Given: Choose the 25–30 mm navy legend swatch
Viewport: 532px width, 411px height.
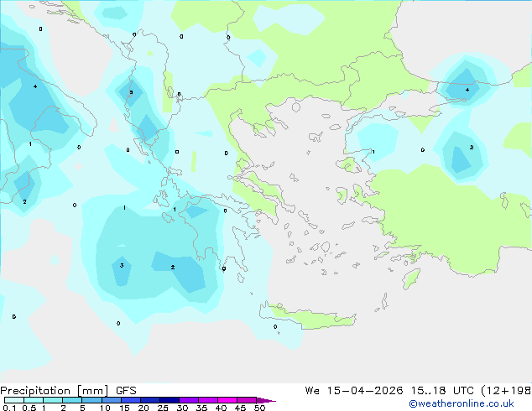Looking at the screenshot, I should 170,400.
